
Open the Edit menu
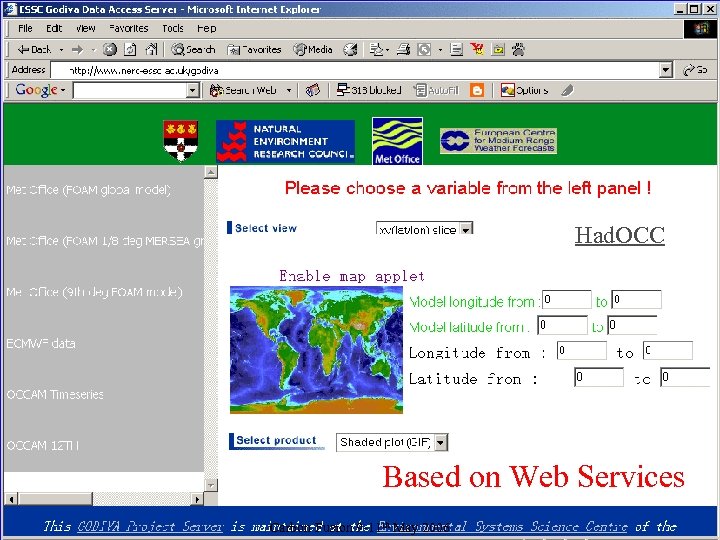(54, 28)
